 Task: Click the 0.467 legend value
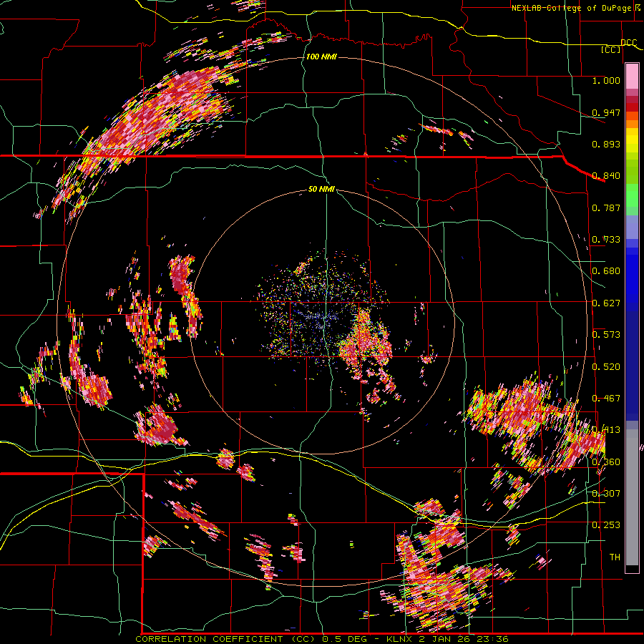(606, 399)
